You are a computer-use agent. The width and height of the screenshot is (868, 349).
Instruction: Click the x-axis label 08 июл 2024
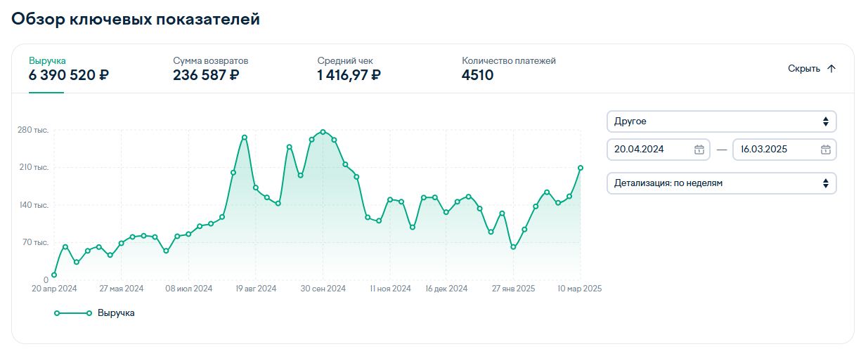coord(189,289)
